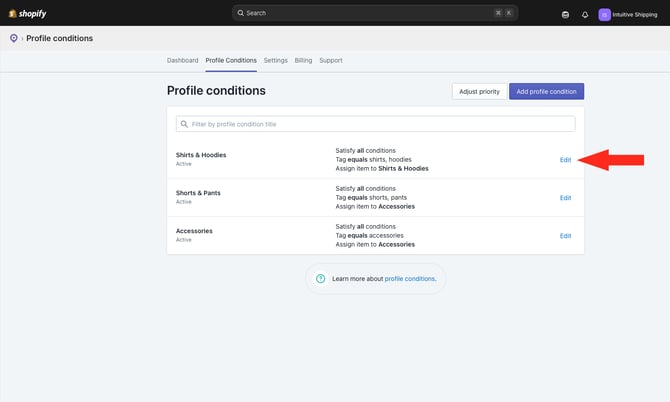Click the Shopify logo
Image resolution: width=670 pixels, height=402 pixels.
27,14
